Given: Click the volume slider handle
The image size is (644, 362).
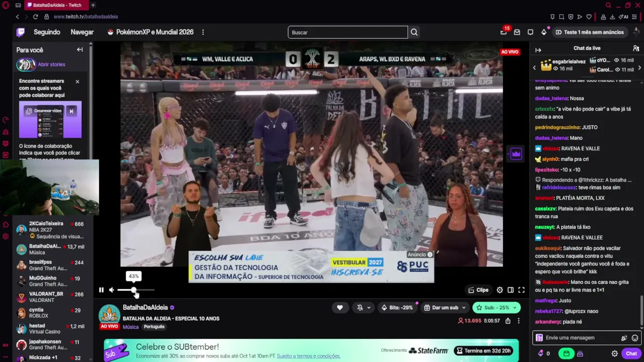Looking at the screenshot, I should [134, 290].
